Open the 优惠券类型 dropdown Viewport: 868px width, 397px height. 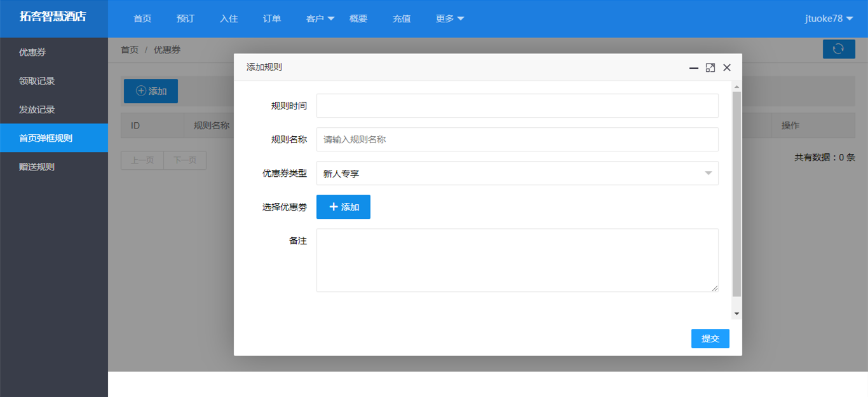pos(517,173)
